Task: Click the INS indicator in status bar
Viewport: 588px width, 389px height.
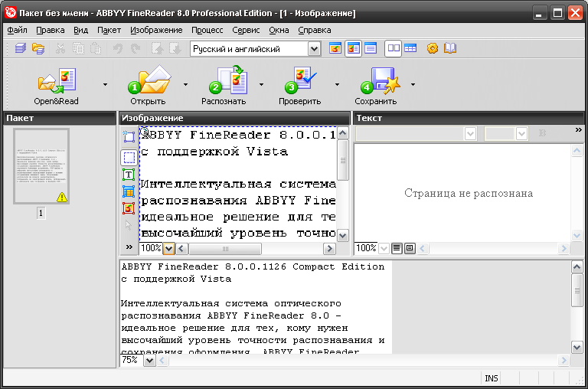Action: pyautogui.click(x=492, y=378)
